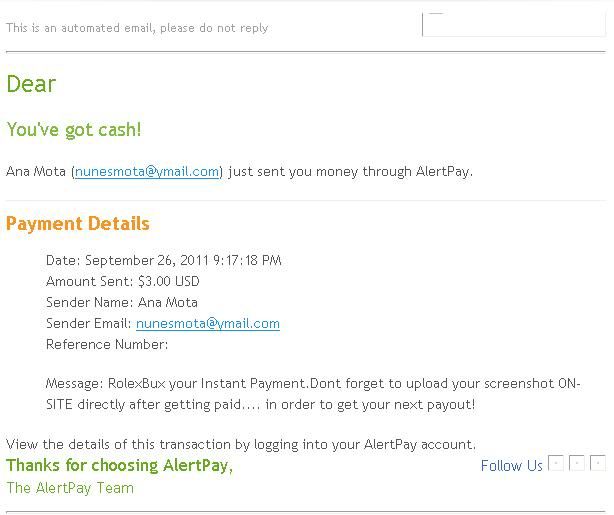Click the last Follow Us social icon

click(598, 463)
